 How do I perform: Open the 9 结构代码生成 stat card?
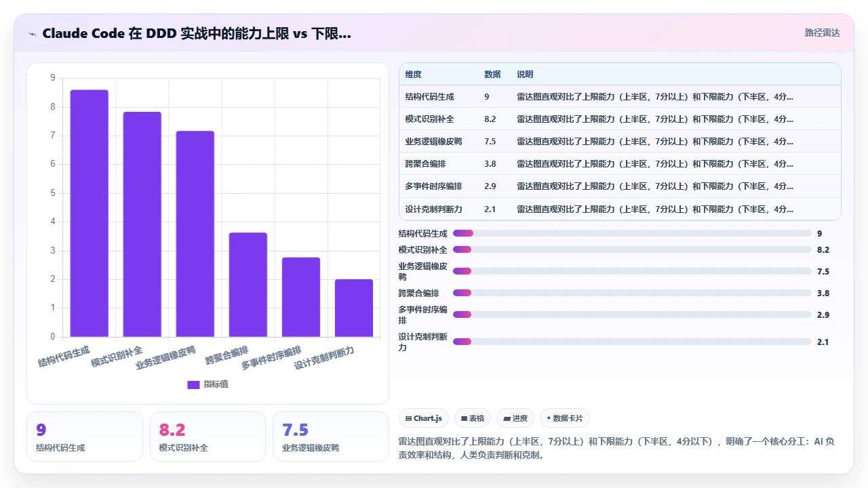pyautogui.click(x=85, y=436)
